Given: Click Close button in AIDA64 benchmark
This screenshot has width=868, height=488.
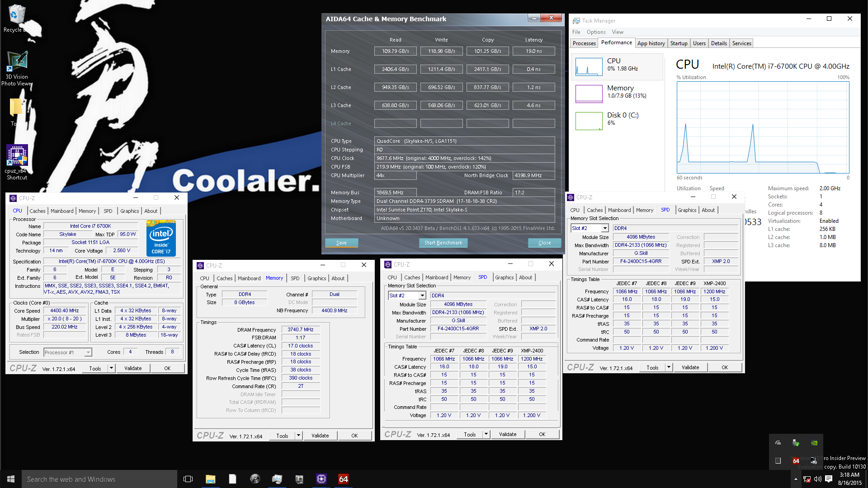Looking at the screenshot, I should (544, 243).
